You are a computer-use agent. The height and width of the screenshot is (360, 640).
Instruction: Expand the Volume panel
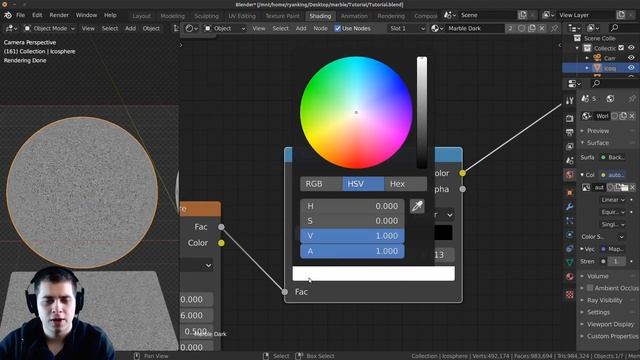point(597,276)
